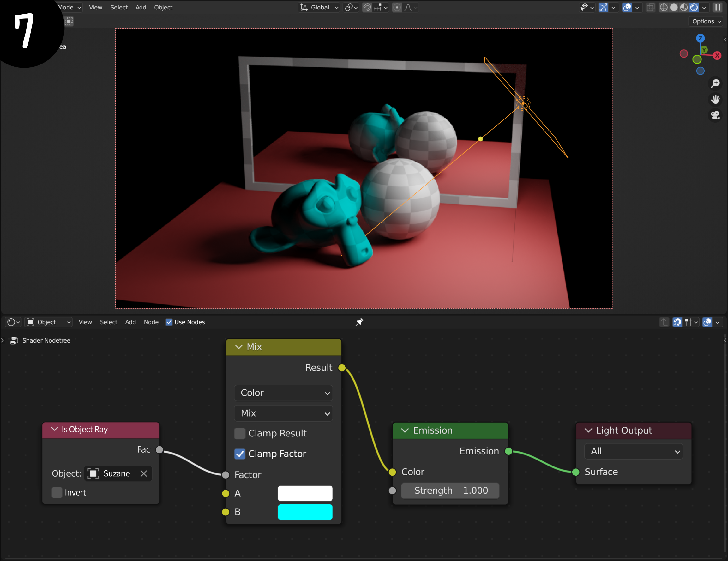Viewport: 728px width, 561px height.
Task: Open viewport Object menu
Action: point(163,7)
